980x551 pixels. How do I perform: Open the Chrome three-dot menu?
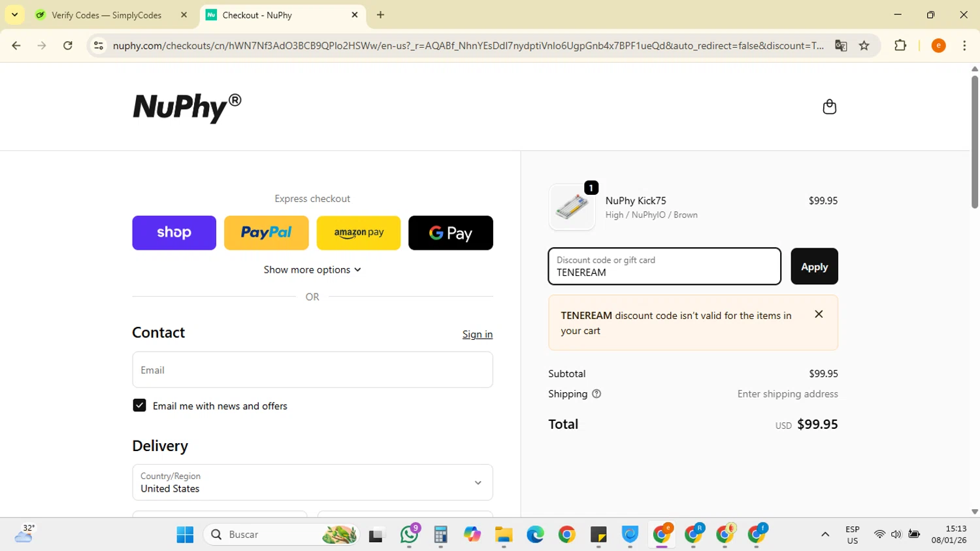click(964, 46)
